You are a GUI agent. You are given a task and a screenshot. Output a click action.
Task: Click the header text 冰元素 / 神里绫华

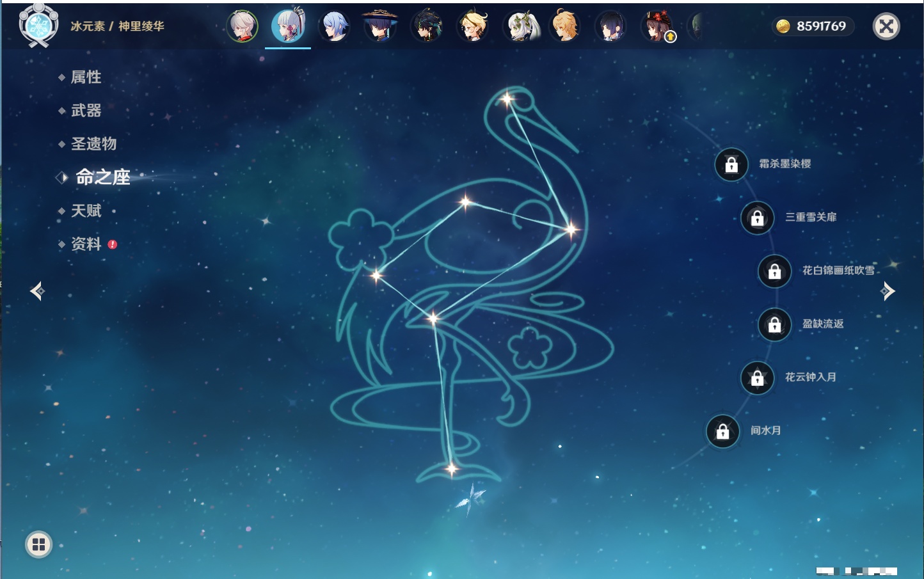[x=117, y=26]
